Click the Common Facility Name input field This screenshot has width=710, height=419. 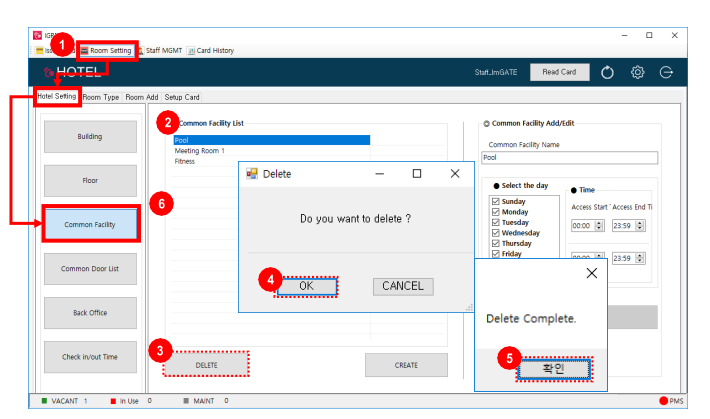(x=569, y=158)
